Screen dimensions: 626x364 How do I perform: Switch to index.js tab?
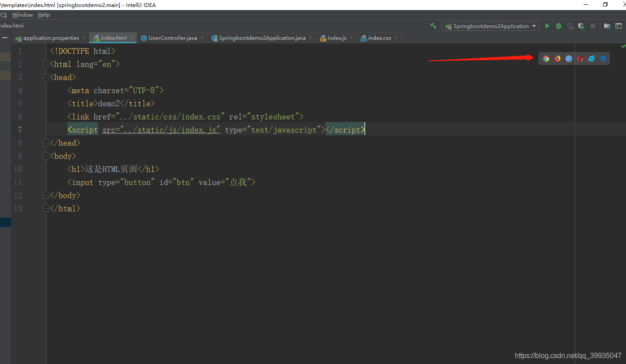pos(337,38)
